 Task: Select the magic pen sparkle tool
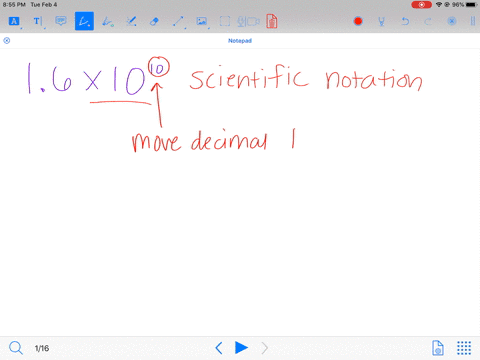pyautogui.click(x=131, y=22)
